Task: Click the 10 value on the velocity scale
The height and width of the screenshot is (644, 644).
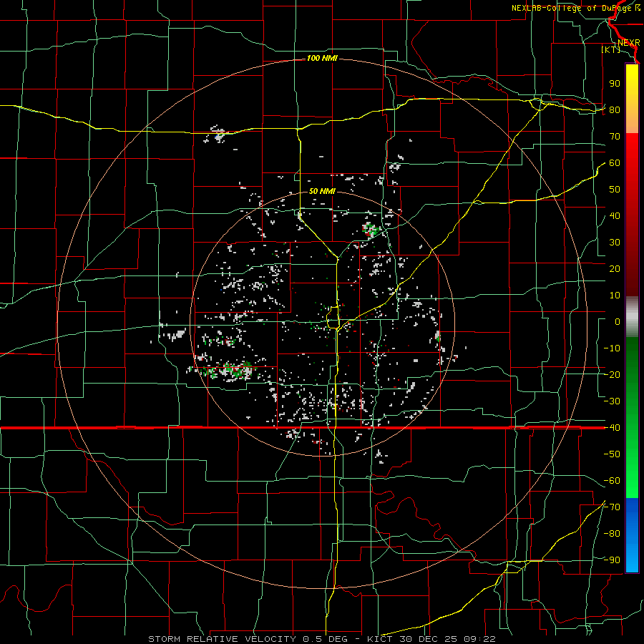Action: (x=615, y=296)
